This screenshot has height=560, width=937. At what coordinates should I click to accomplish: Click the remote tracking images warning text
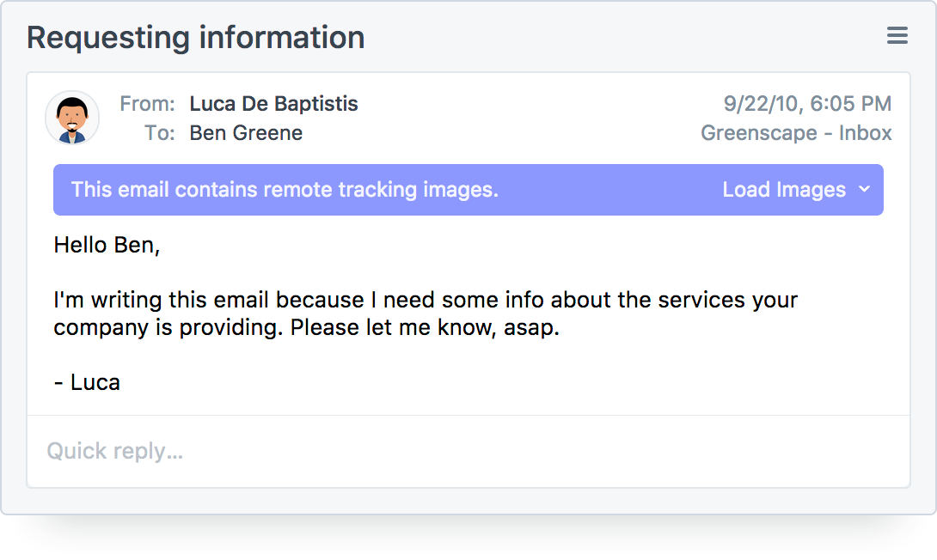[285, 190]
